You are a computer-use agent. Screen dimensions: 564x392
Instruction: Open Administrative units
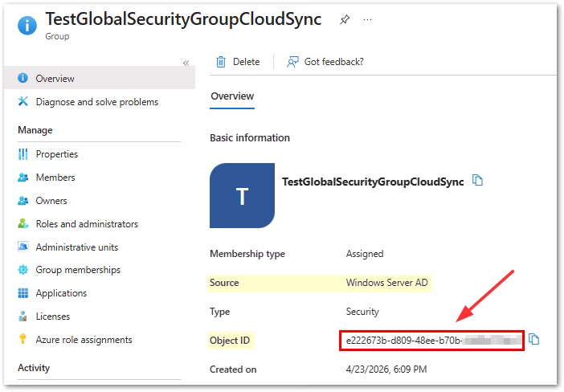[x=77, y=247]
